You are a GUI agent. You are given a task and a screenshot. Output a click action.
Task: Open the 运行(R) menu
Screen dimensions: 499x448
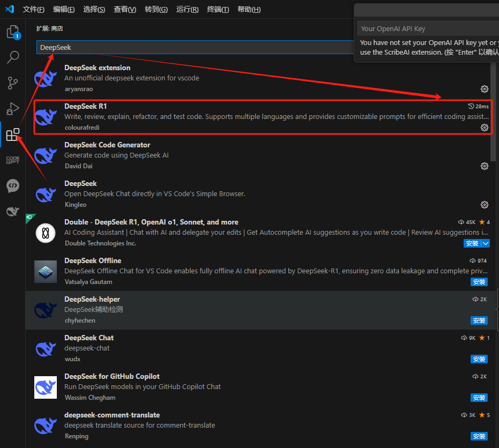tap(187, 9)
